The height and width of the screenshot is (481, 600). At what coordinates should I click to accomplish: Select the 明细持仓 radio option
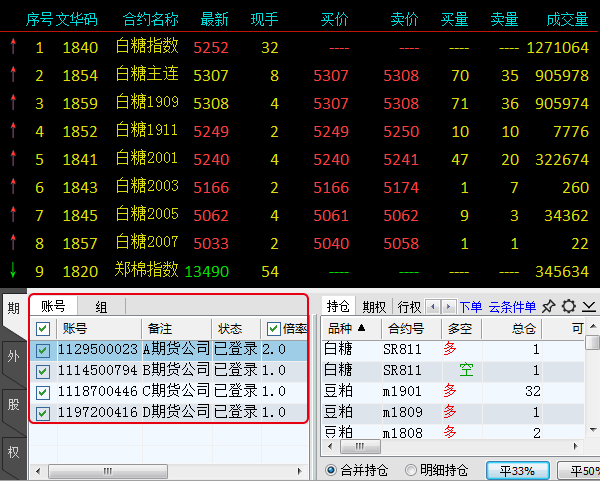point(411,470)
